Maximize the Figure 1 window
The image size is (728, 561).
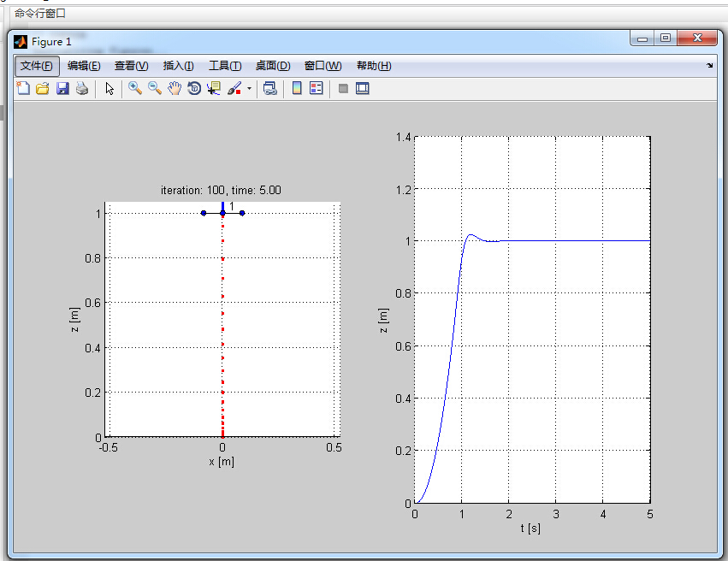point(666,38)
